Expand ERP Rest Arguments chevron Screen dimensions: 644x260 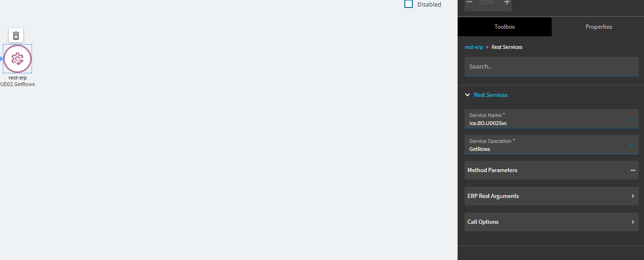point(633,196)
